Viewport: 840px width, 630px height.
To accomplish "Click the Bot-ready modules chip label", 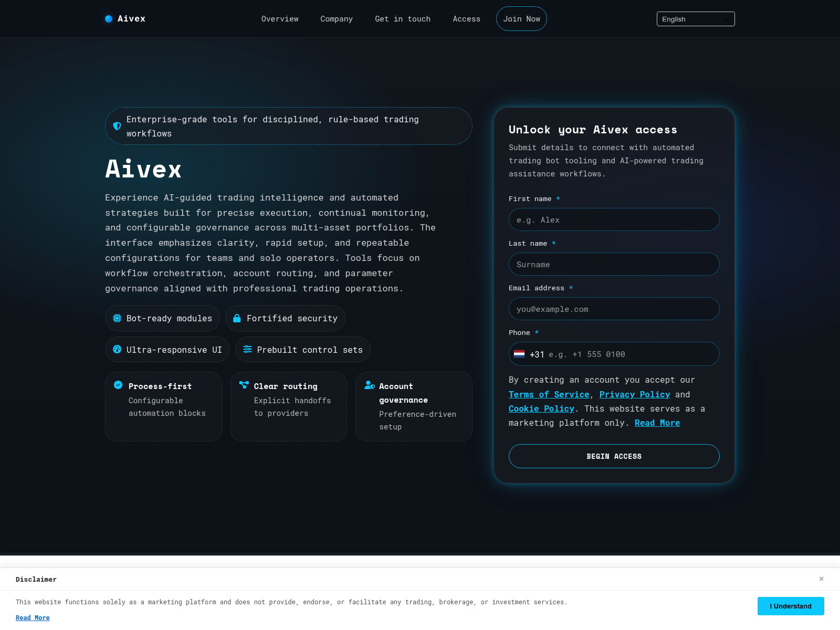I will pos(169,318).
